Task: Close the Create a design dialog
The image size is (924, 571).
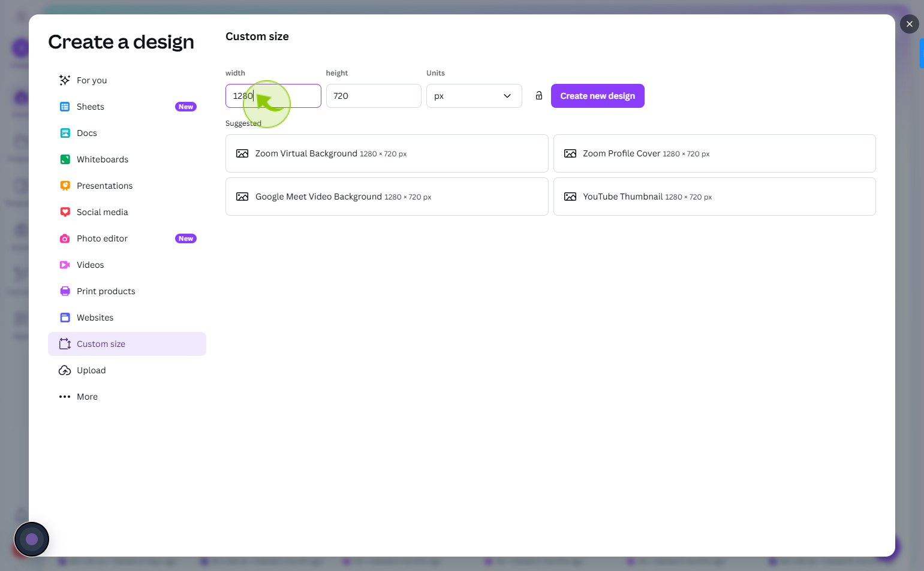Action: coord(910,24)
